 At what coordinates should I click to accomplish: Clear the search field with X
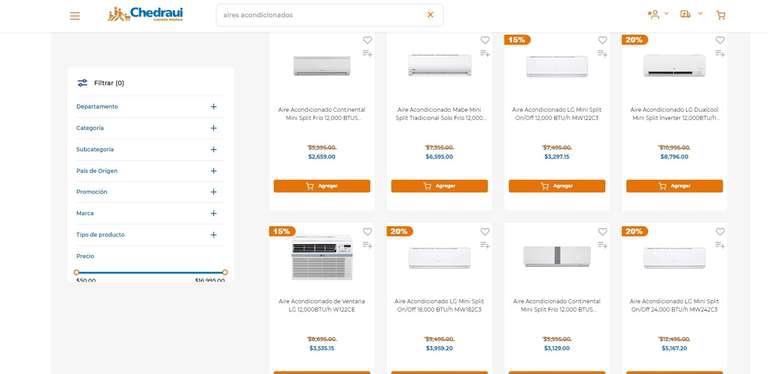pos(431,15)
